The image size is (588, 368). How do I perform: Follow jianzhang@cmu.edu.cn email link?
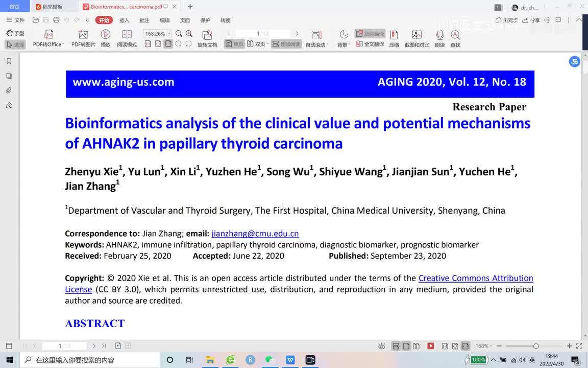pos(255,234)
